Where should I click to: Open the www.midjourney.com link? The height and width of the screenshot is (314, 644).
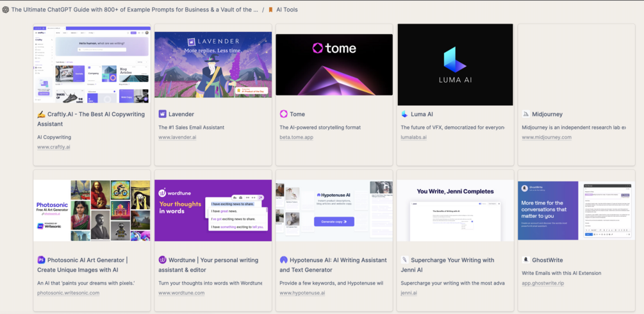pyautogui.click(x=547, y=137)
